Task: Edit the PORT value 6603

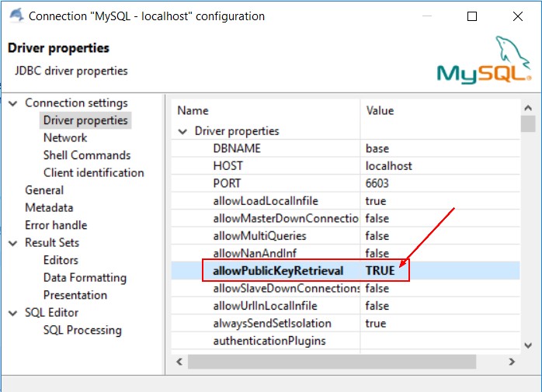Action: pyautogui.click(x=377, y=184)
